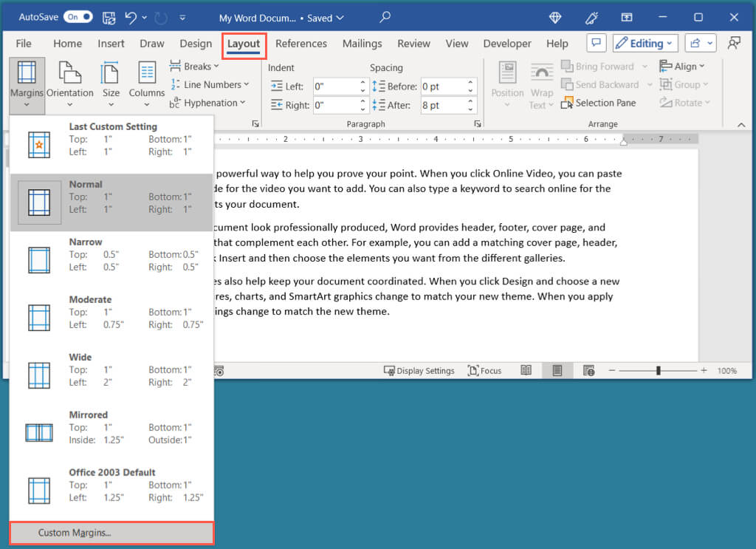Turn off the AutoSave toggle

(x=78, y=16)
